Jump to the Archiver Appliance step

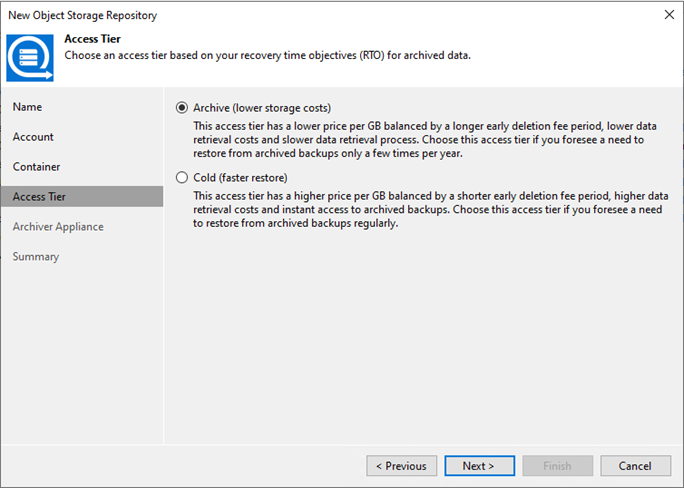point(58,227)
